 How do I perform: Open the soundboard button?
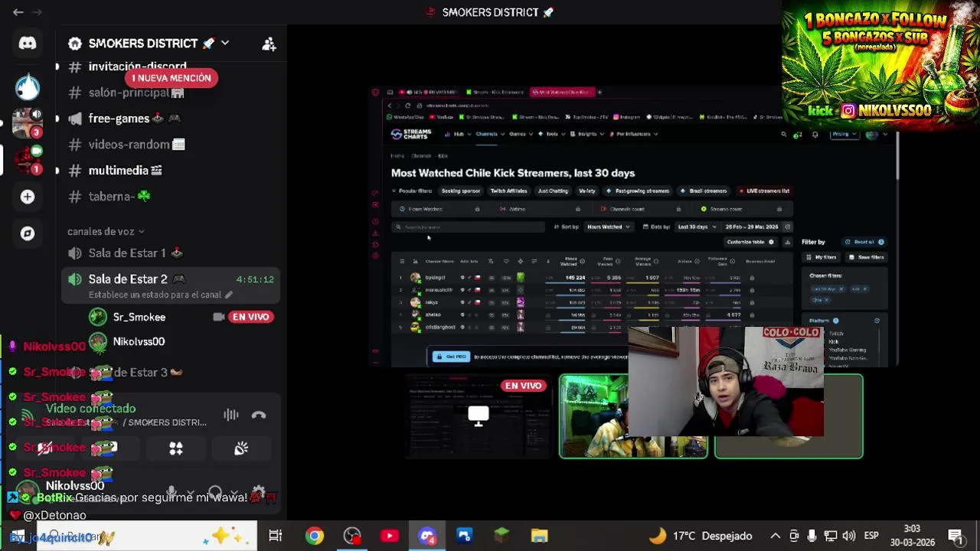241,448
